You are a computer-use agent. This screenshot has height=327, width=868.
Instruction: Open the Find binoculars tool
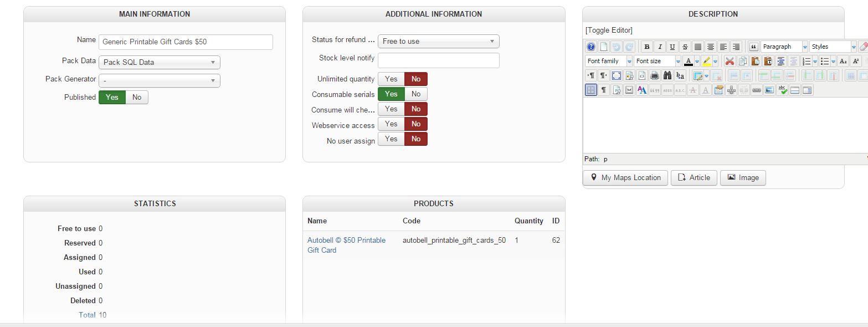point(667,76)
